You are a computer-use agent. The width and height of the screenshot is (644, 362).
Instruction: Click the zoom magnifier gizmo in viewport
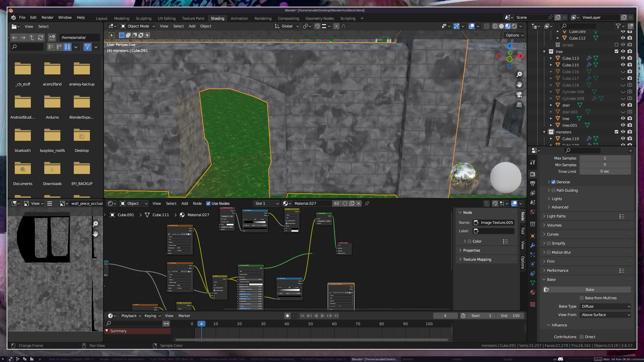click(519, 74)
